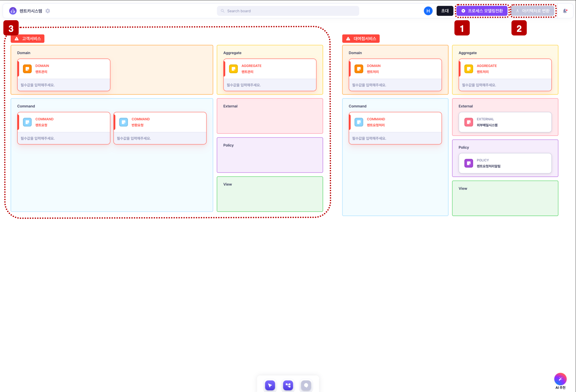This screenshot has width=576, height=392.
Task: Select the diagram connector tool in the bottom toolbar
Action: point(288,385)
